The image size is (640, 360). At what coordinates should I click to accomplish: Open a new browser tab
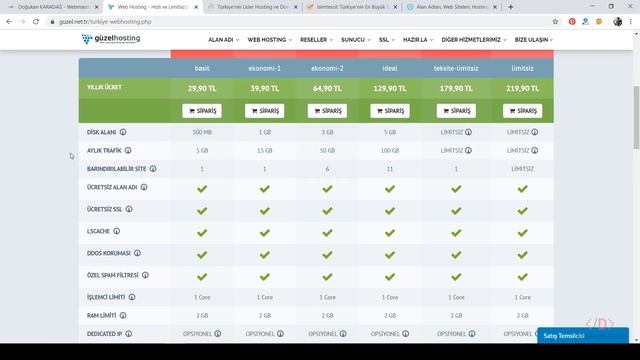511,7
